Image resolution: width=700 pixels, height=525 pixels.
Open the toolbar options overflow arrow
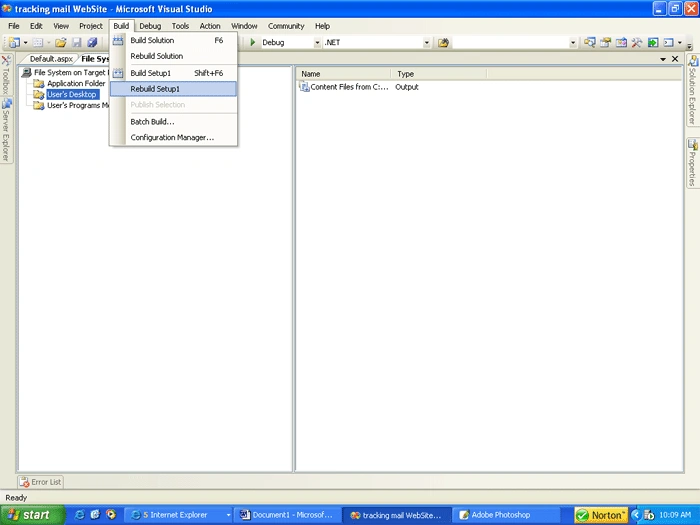click(x=689, y=46)
